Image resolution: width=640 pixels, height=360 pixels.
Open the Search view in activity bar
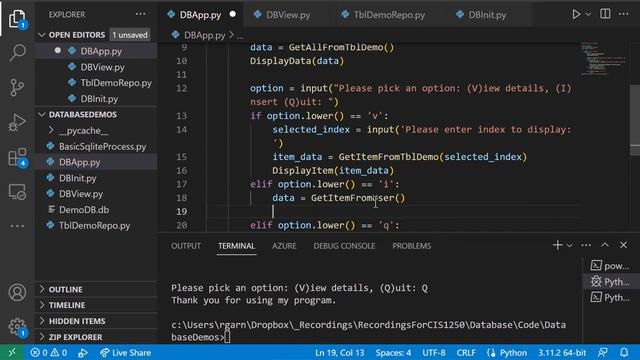pyautogui.click(x=17, y=53)
